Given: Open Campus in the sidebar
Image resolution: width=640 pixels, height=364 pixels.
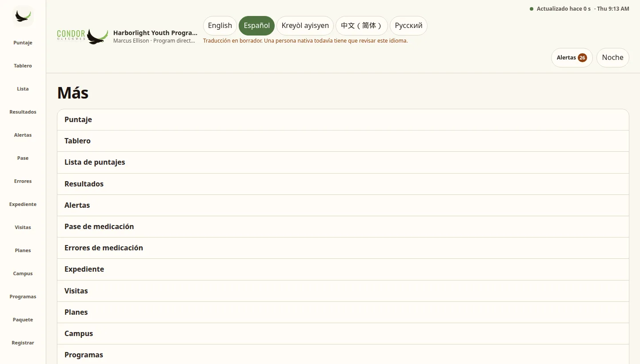Looking at the screenshot, I should pos(23,273).
